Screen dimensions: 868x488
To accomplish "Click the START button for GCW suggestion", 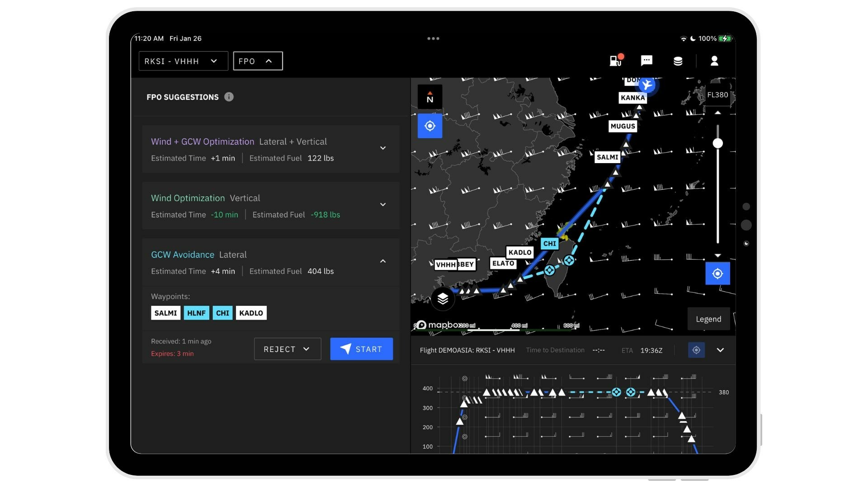I will point(361,348).
